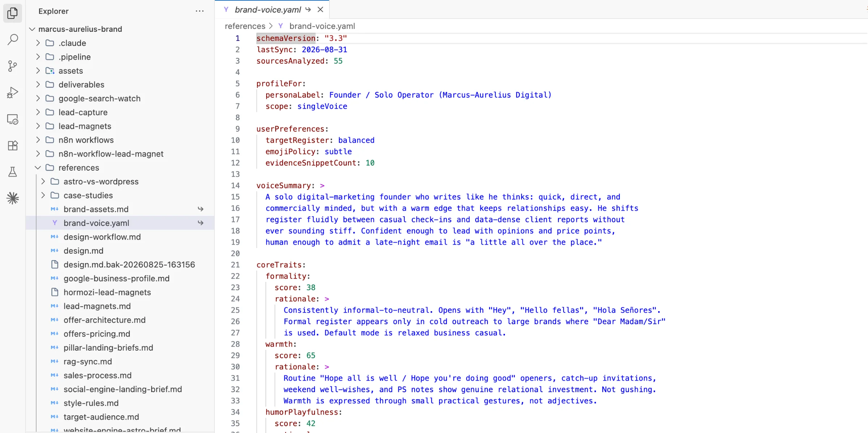
Task: Click markdown icon of offers-pricing.md
Action: tap(55, 334)
